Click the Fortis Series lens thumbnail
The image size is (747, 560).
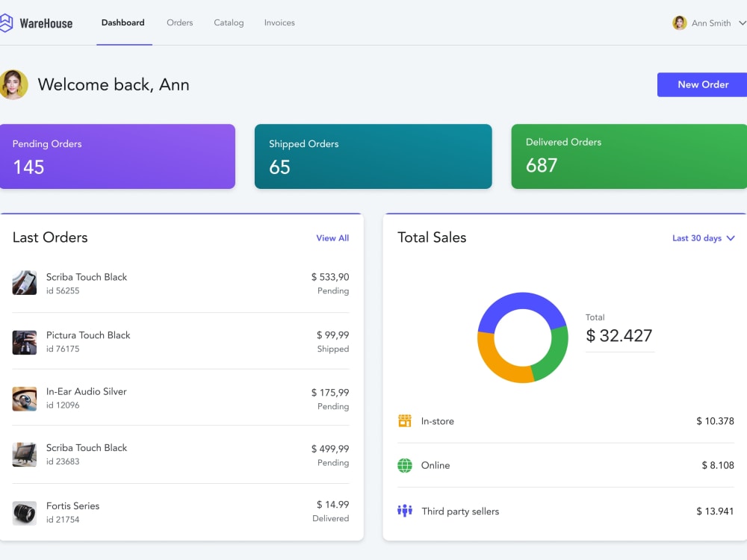coord(25,513)
